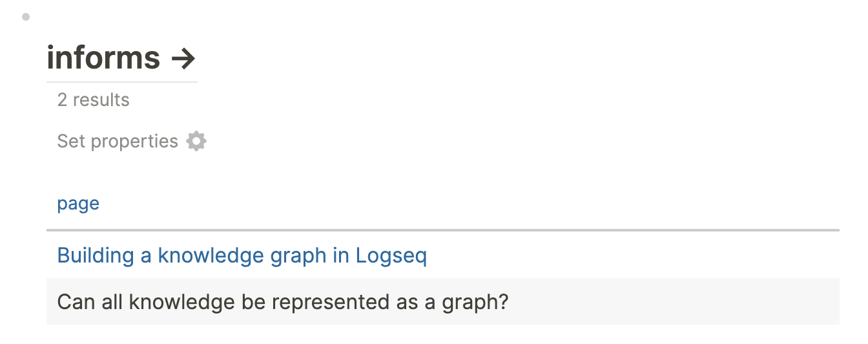The width and height of the screenshot is (868, 344).
Task: Click the arrow in the informs title
Action: point(183,59)
